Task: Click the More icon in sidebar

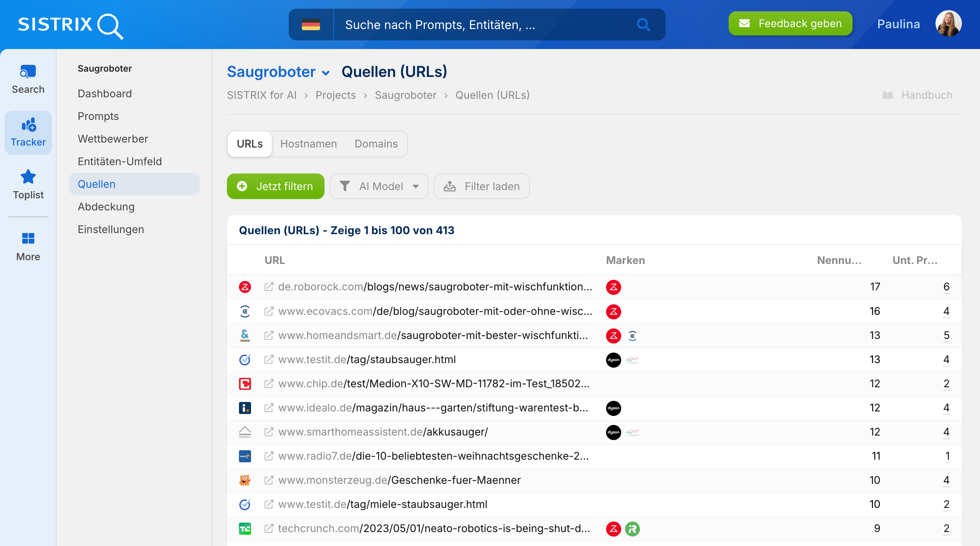Action: (28, 245)
